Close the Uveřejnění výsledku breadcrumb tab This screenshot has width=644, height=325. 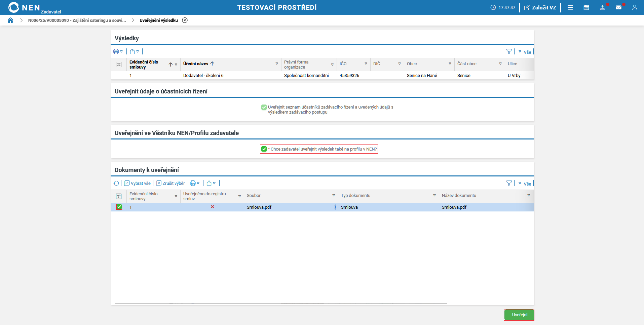[x=185, y=20]
